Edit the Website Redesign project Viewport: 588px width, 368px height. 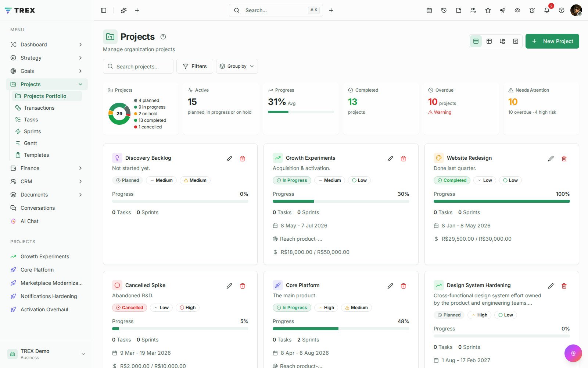551,159
